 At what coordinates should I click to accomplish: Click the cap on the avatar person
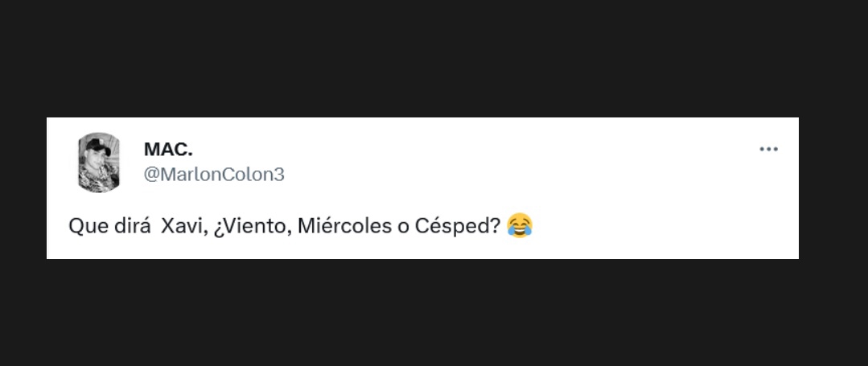tap(98, 146)
